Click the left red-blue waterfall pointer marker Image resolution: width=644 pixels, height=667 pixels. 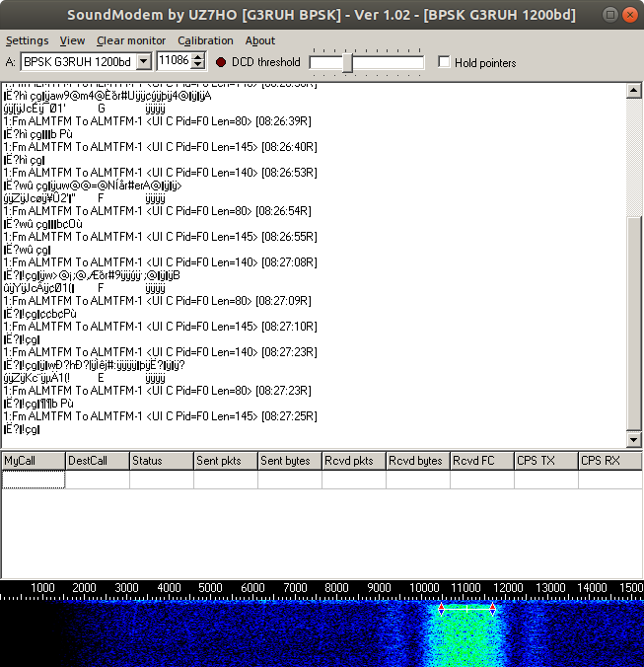click(x=441, y=609)
